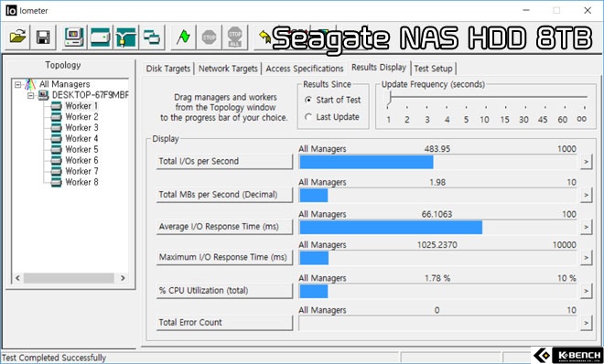The height and width of the screenshot is (364, 604).
Task: Switch to Network Targets tab
Action: pyautogui.click(x=228, y=69)
